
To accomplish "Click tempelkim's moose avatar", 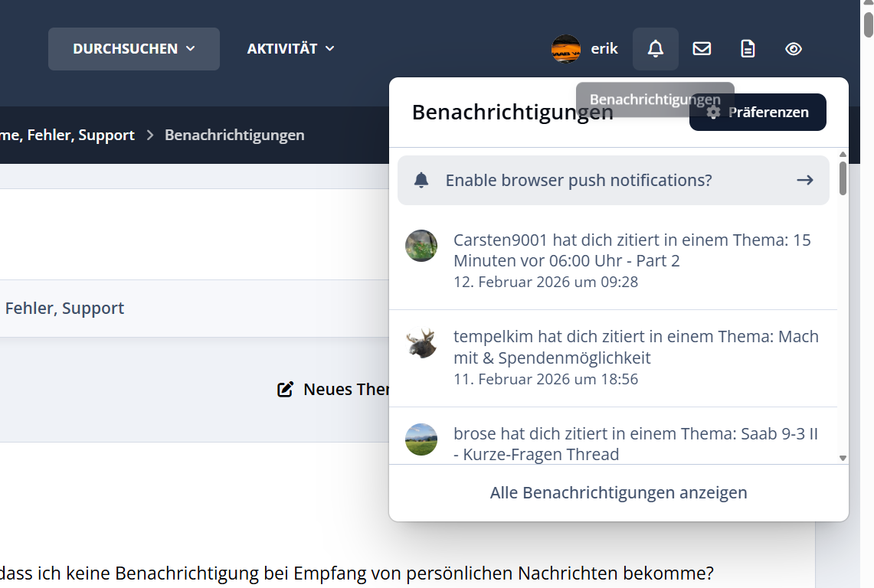I will coord(421,343).
